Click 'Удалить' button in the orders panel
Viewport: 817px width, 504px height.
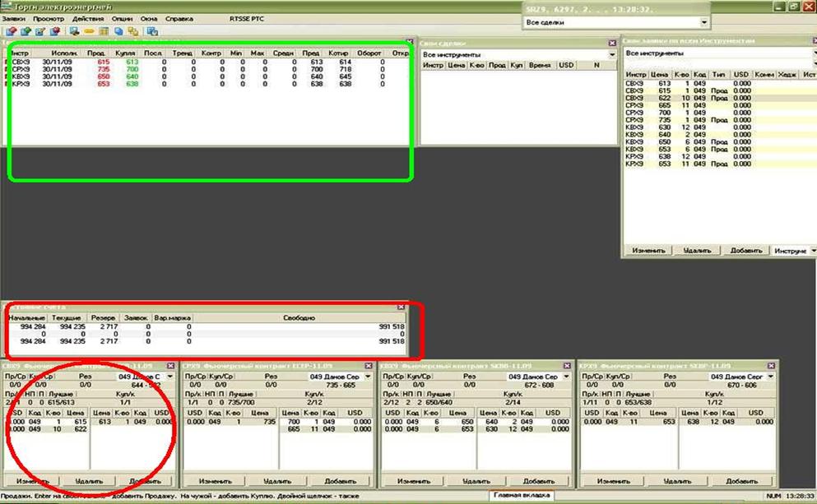(694, 250)
